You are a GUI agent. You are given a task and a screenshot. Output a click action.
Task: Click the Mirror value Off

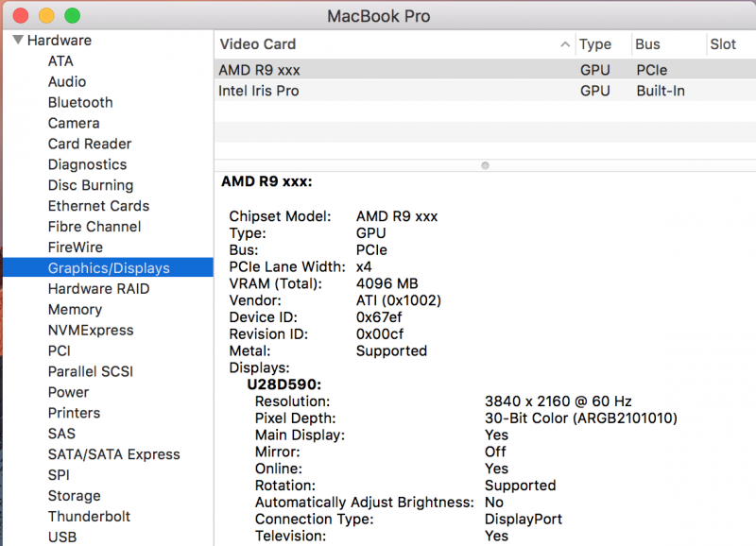(495, 452)
